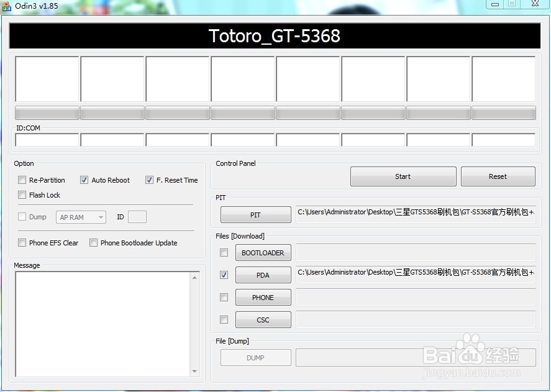Click the Message scrollbar up arrow
This screenshot has height=392, width=551.
pyautogui.click(x=194, y=278)
